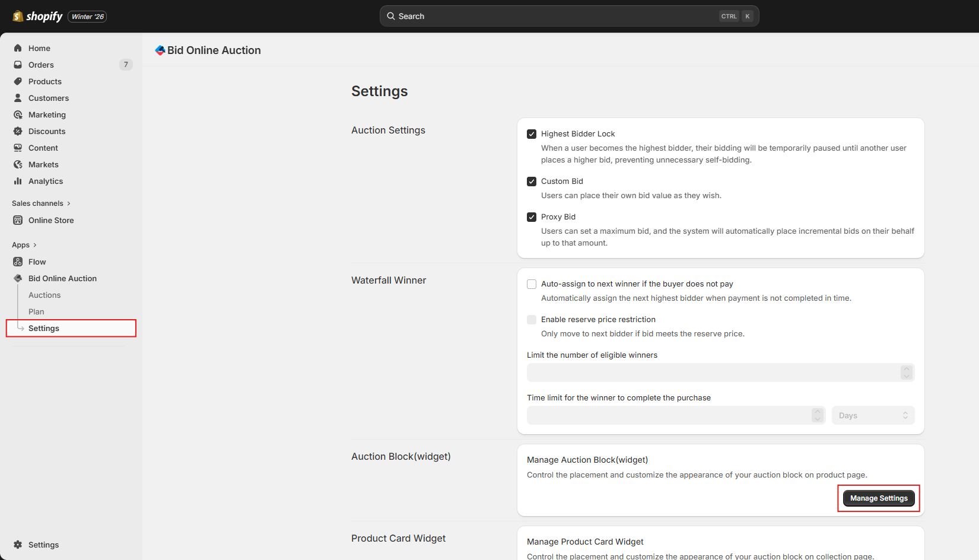Viewport: 979px width, 560px height.
Task: Click the Marketing target icon
Action: tap(18, 114)
